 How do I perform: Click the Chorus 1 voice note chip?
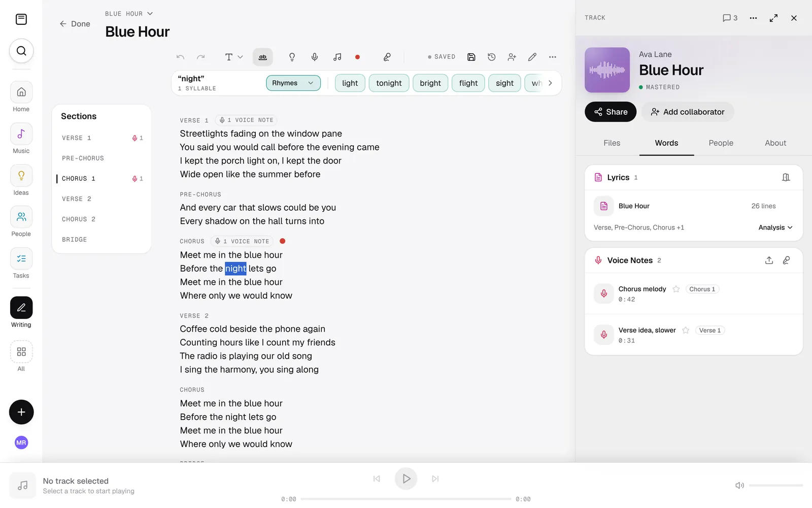pos(702,289)
